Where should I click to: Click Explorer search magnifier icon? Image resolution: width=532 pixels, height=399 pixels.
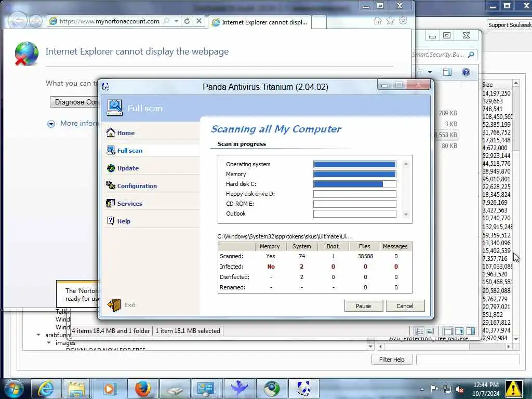click(x=471, y=55)
